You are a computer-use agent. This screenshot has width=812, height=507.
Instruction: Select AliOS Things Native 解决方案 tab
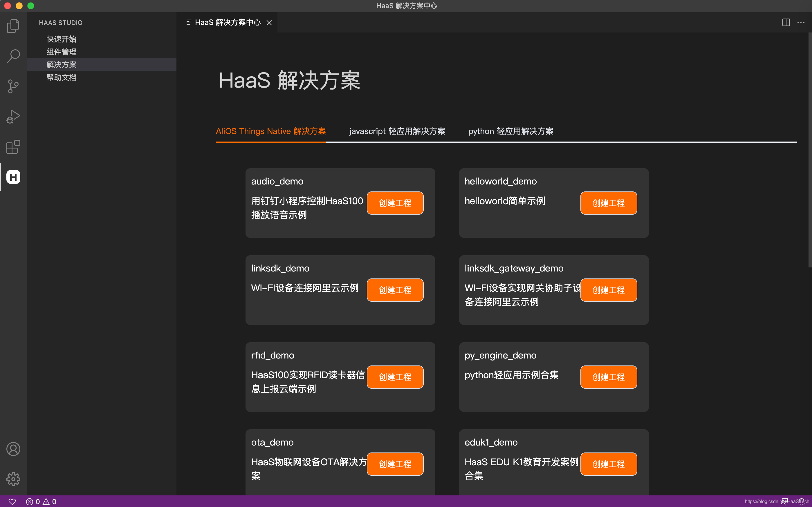[271, 131]
